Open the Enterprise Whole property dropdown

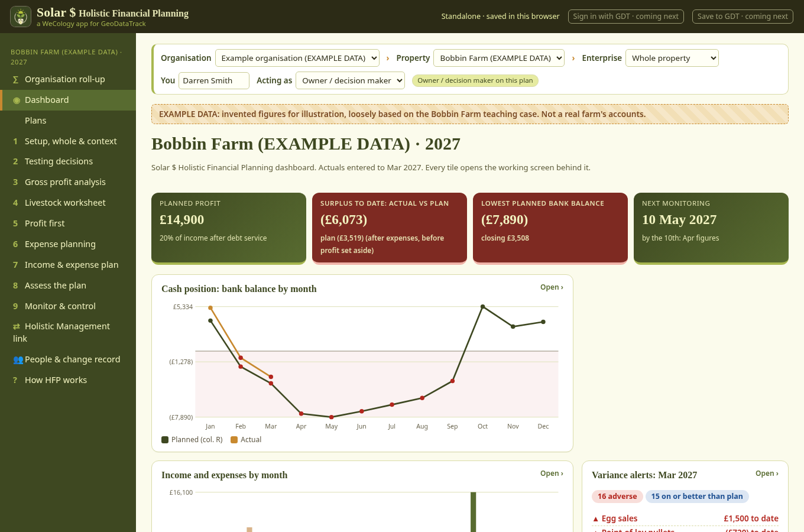[x=672, y=58]
